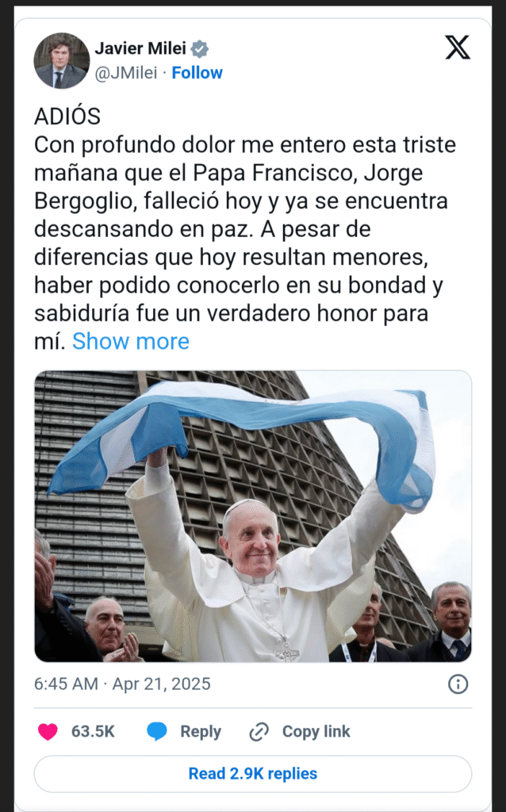
Task: Expand tweet text with Show more
Action: (x=131, y=342)
